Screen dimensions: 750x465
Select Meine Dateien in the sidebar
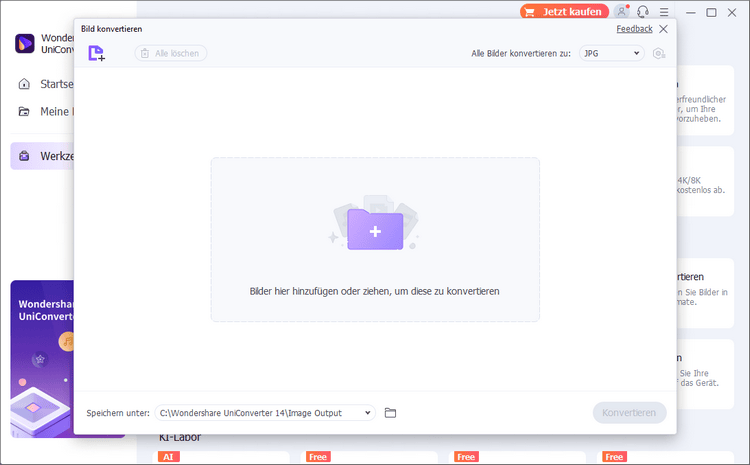click(42, 111)
